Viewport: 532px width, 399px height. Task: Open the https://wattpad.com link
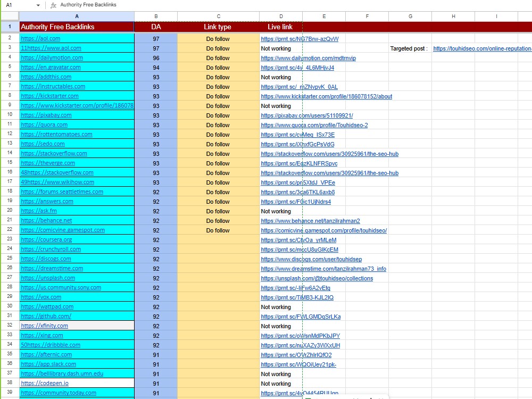pos(47,306)
